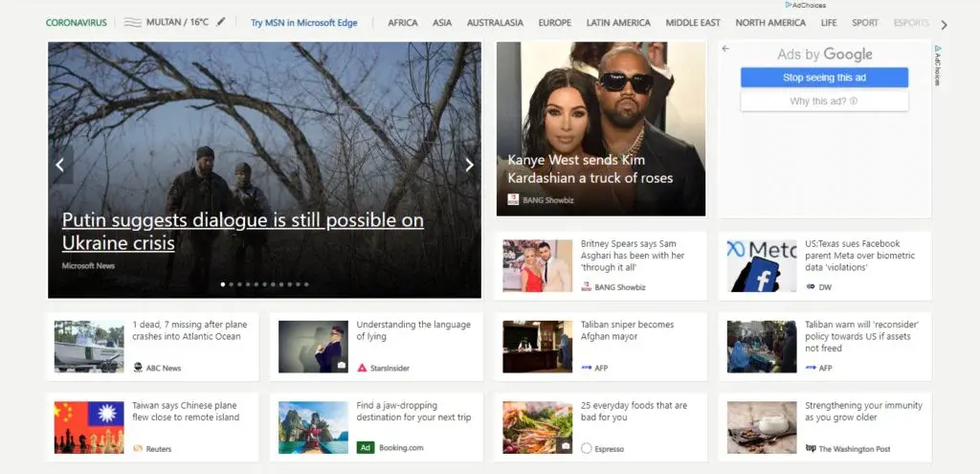This screenshot has width=980, height=474.
Task: Click the boat thumbnail for plane crash story
Action: (x=89, y=347)
